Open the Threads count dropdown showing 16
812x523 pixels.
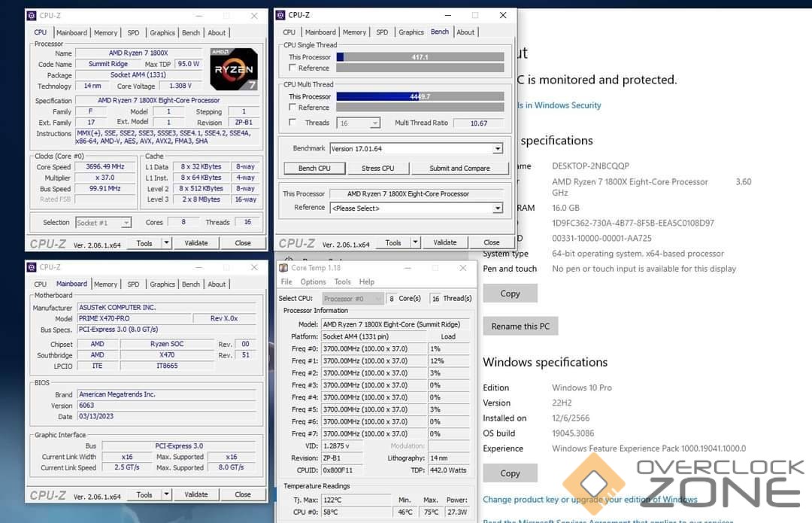359,123
